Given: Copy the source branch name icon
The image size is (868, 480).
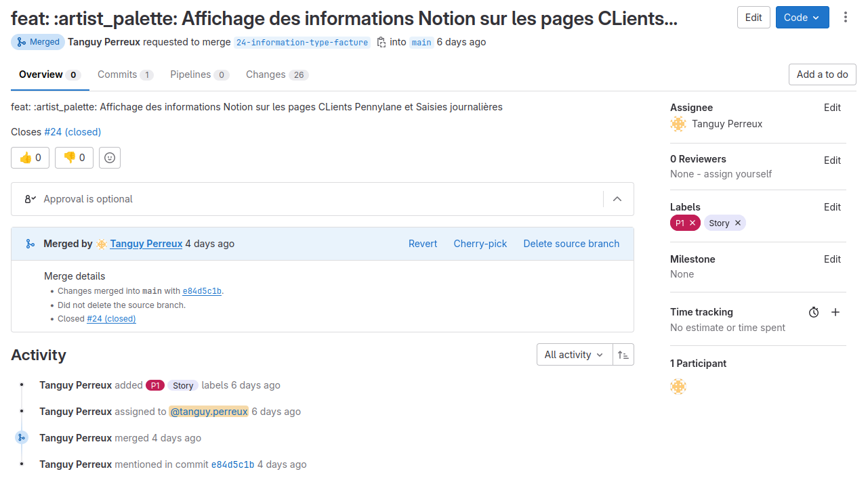Looking at the screenshot, I should (x=381, y=42).
